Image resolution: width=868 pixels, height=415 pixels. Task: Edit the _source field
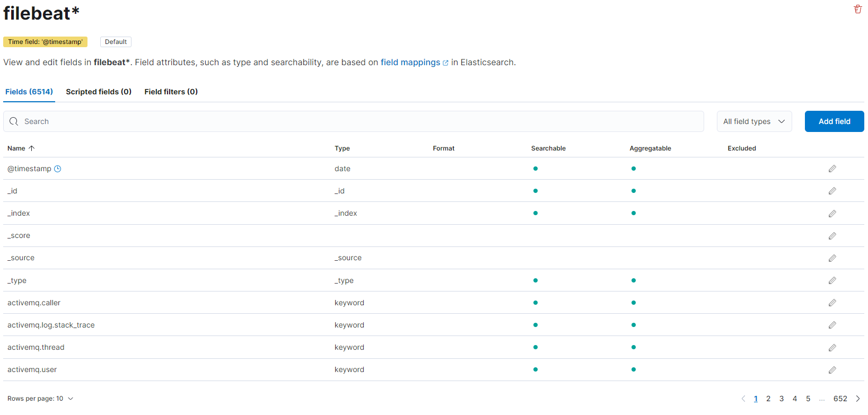832,258
